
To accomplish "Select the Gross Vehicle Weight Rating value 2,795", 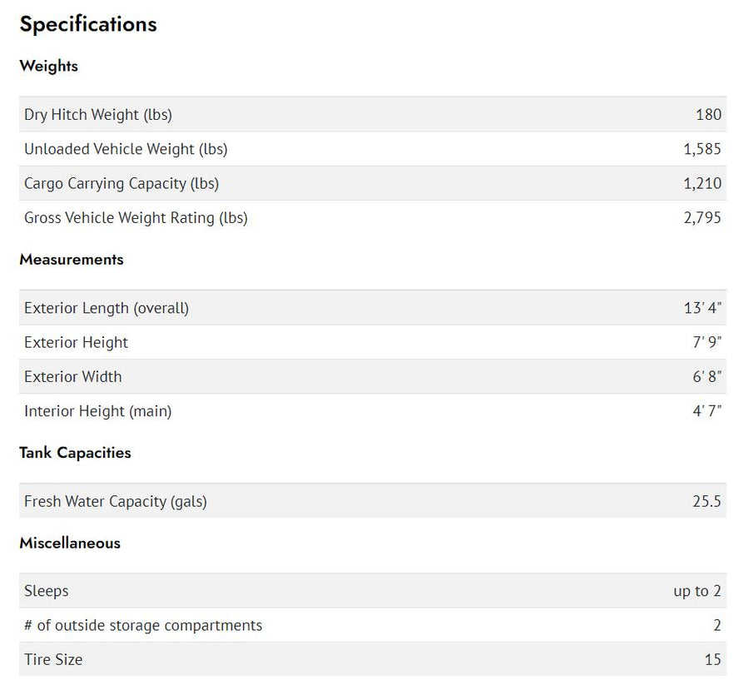I will click(x=702, y=218).
